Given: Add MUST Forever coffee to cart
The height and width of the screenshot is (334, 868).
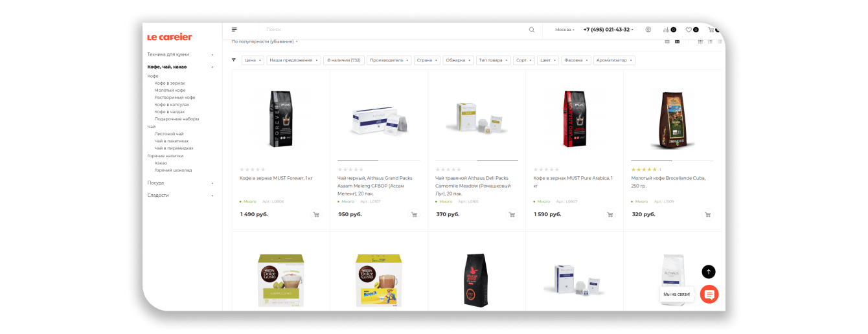Looking at the screenshot, I should 316,214.
